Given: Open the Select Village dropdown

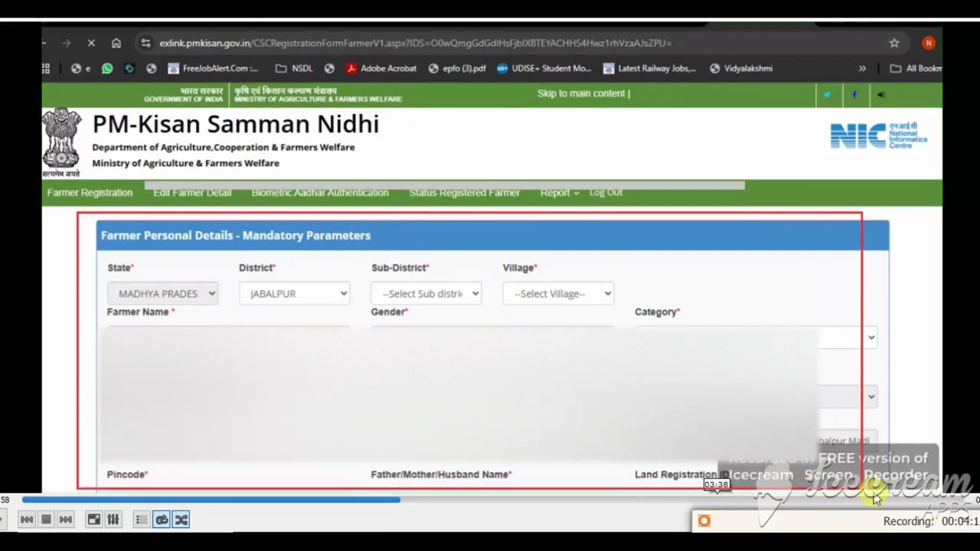Looking at the screenshot, I should coord(558,294).
